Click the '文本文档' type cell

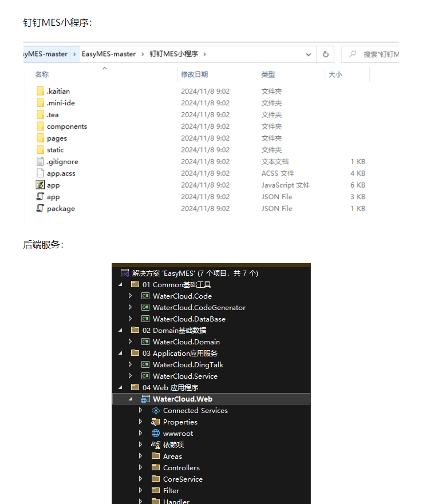[275, 162]
